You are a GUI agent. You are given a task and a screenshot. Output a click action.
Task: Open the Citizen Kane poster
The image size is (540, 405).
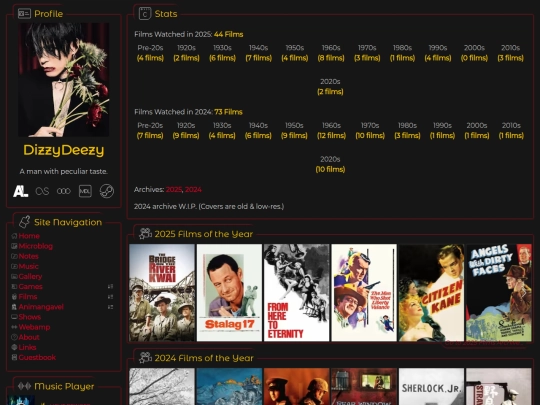click(x=431, y=293)
